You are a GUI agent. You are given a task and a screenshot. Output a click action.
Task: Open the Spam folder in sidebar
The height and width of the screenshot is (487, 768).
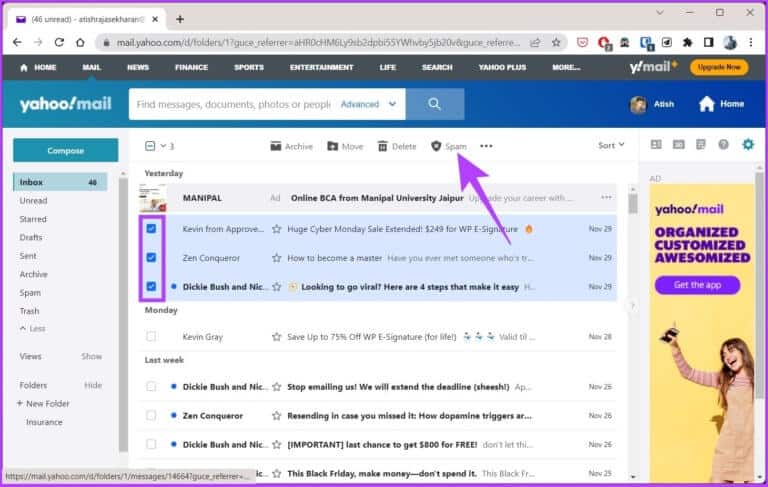pyautogui.click(x=30, y=292)
